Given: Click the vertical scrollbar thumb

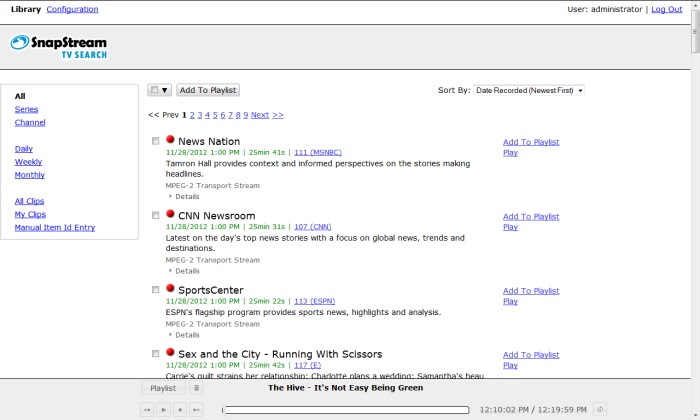Looking at the screenshot, I should 695,31.
